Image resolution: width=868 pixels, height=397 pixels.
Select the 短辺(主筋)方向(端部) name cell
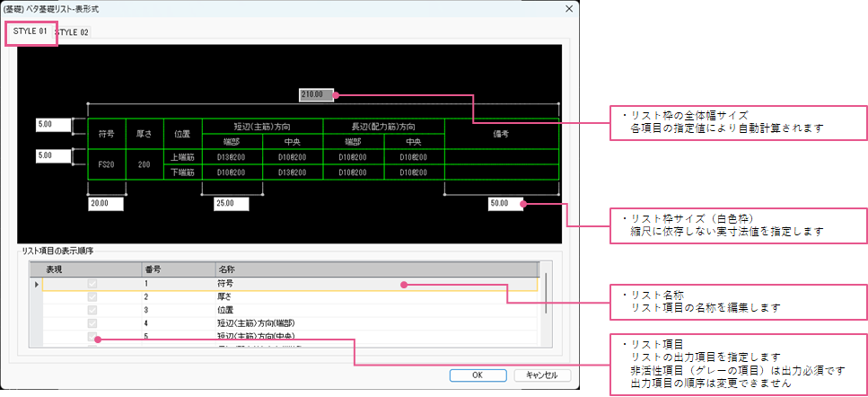[x=376, y=323]
